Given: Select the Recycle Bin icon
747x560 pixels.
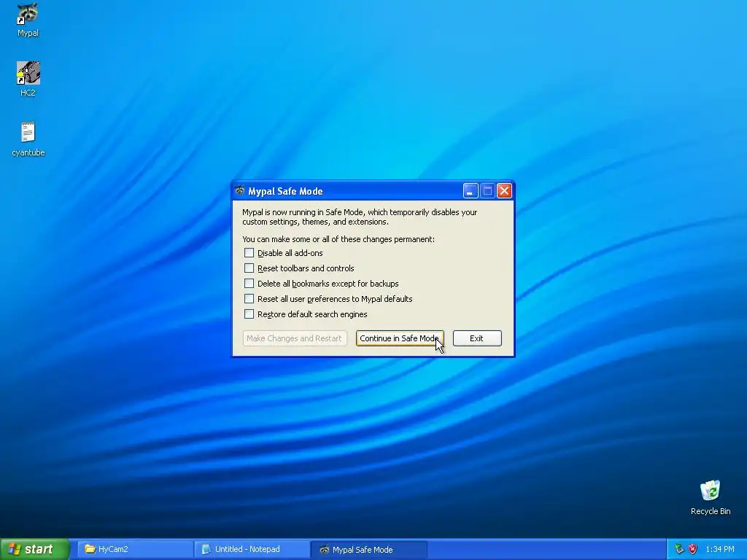Looking at the screenshot, I should [x=711, y=497].
